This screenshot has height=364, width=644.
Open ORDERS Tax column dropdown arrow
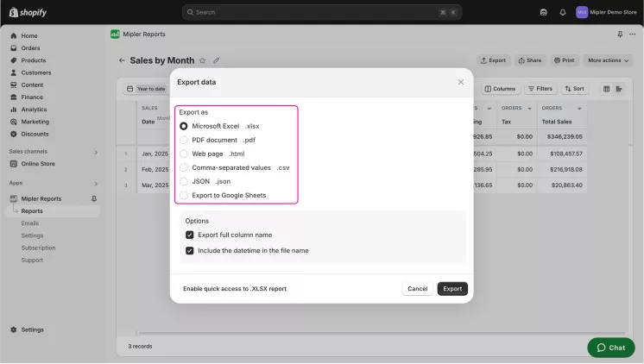529,109
